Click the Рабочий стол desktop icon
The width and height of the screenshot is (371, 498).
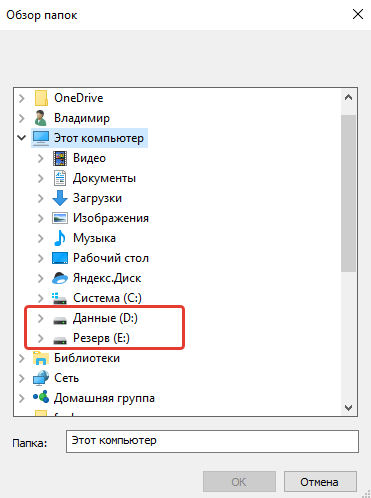60,258
